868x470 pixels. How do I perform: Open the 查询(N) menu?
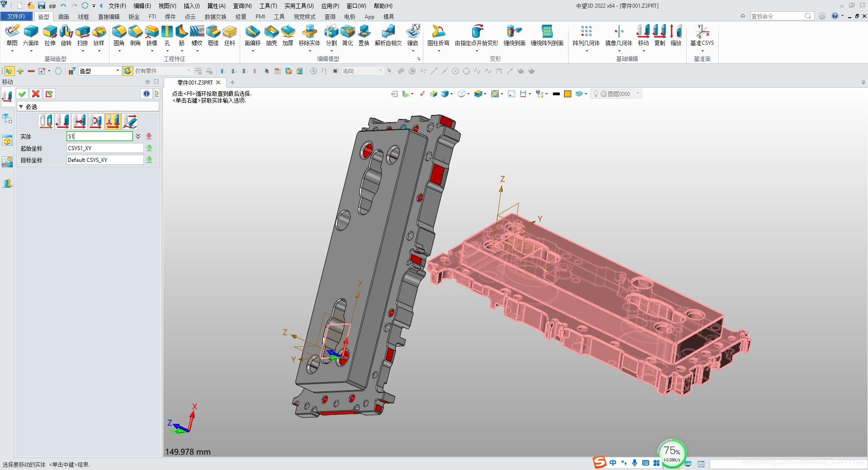click(242, 6)
